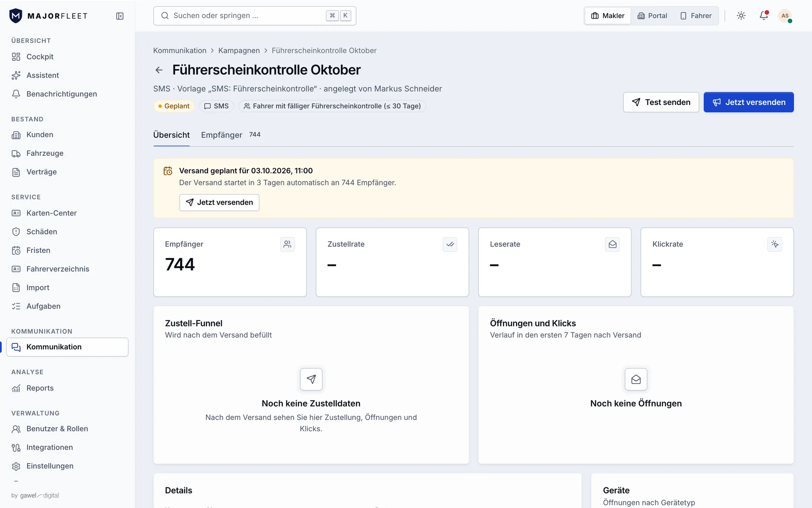Click the open envelope icon in the Leserate card
812x508 pixels.
click(612, 244)
